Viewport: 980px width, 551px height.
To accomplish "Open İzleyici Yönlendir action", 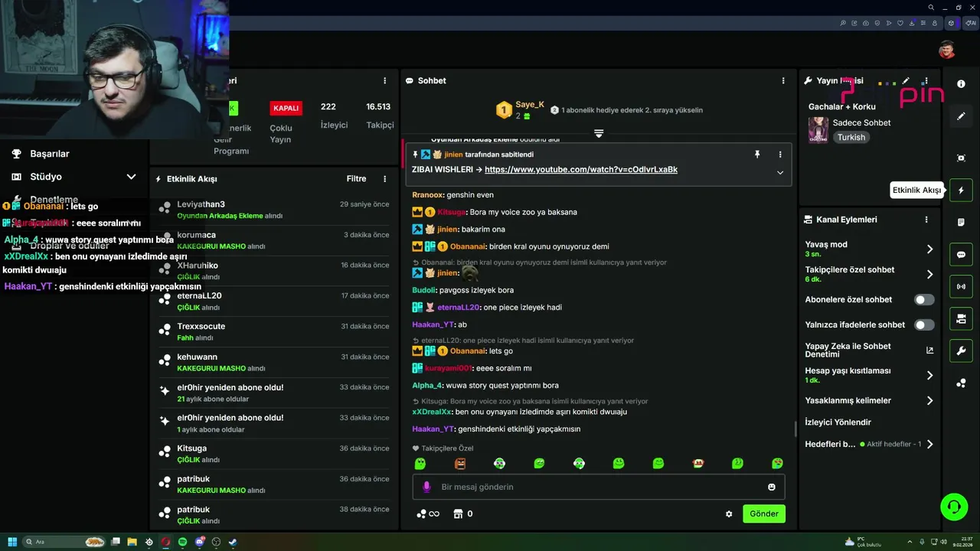I will click(838, 422).
